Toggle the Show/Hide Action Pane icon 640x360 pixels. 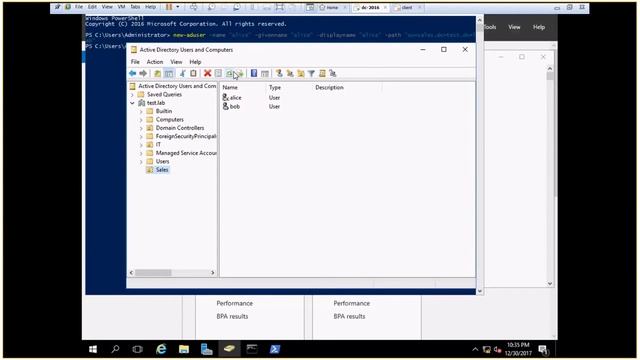point(265,73)
